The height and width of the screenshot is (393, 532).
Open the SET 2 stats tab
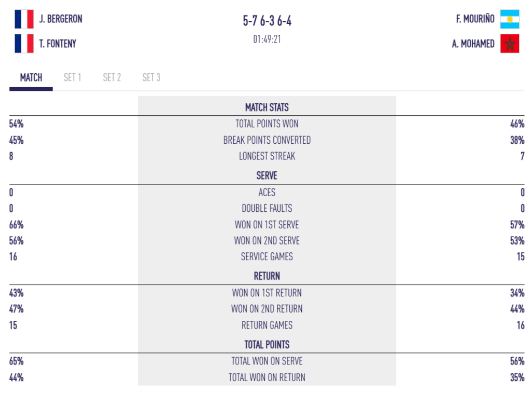tap(112, 78)
